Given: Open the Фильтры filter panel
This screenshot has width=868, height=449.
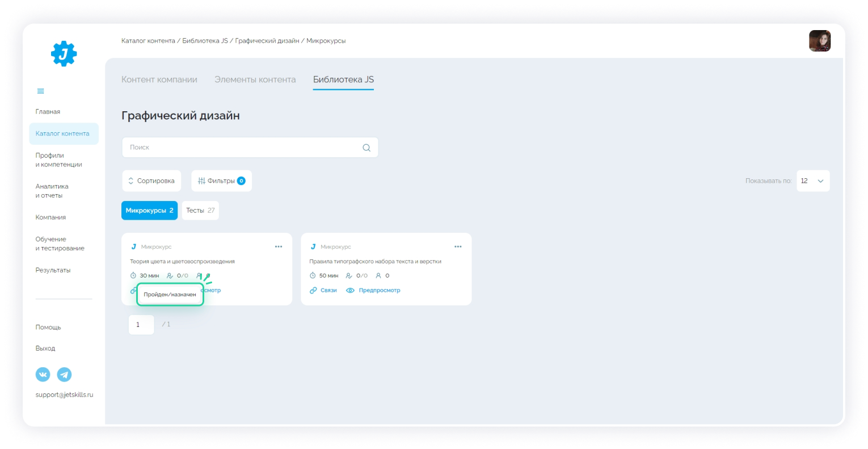Looking at the screenshot, I should (221, 181).
